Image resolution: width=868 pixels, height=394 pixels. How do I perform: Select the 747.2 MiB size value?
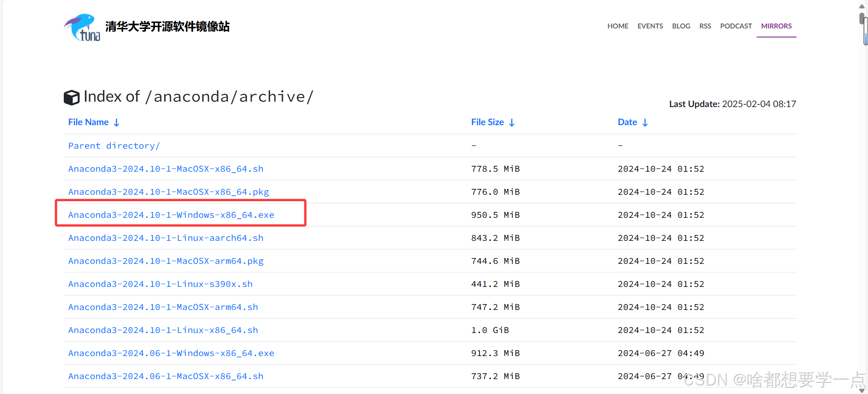[x=495, y=307]
